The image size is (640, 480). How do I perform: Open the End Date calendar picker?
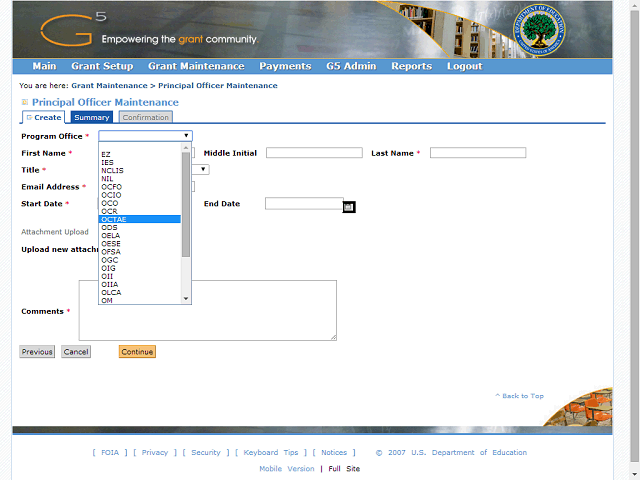coord(349,205)
